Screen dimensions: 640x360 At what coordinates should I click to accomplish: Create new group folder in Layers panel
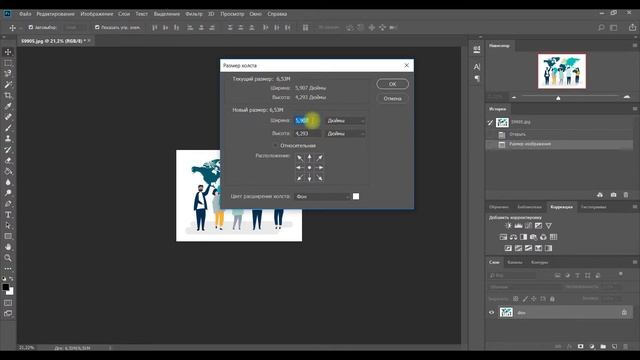603,347
